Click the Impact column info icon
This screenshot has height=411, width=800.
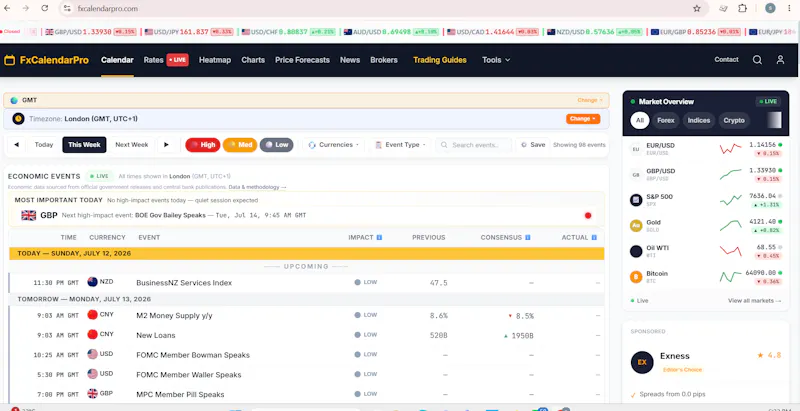point(379,238)
